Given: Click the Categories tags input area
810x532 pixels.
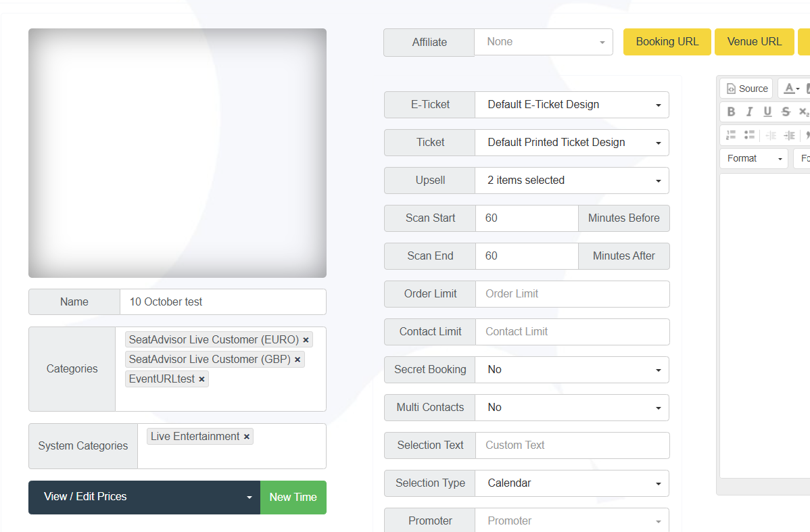Looking at the screenshot, I should 220,369.
